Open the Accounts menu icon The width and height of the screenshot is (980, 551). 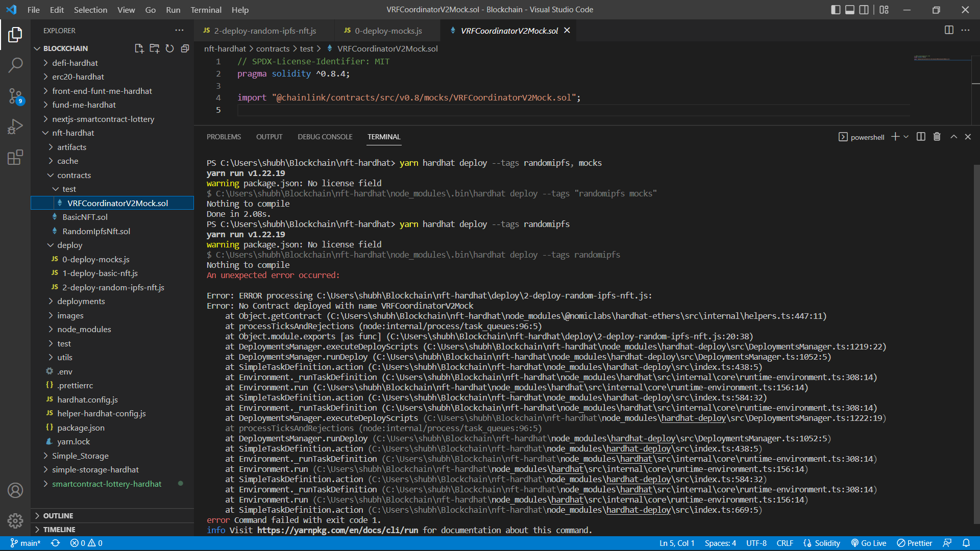pyautogui.click(x=15, y=490)
